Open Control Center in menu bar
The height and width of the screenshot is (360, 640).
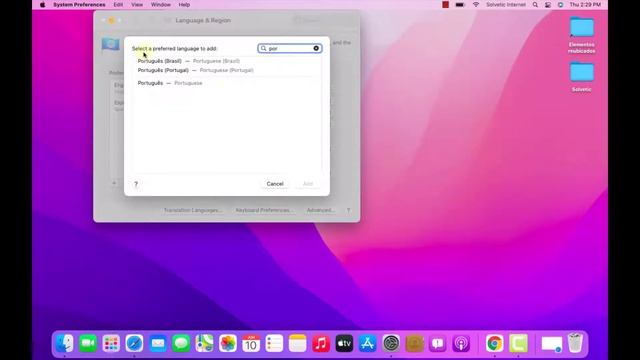tap(548, 4)
